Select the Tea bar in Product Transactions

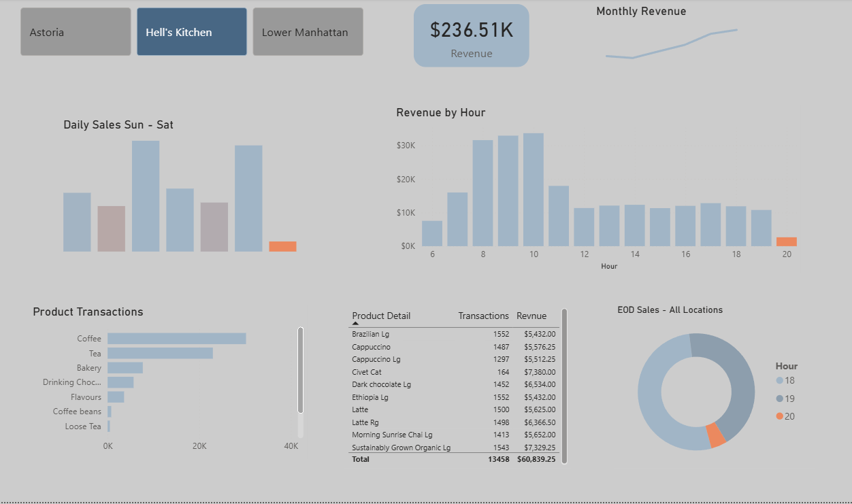(x=160, y=353)
